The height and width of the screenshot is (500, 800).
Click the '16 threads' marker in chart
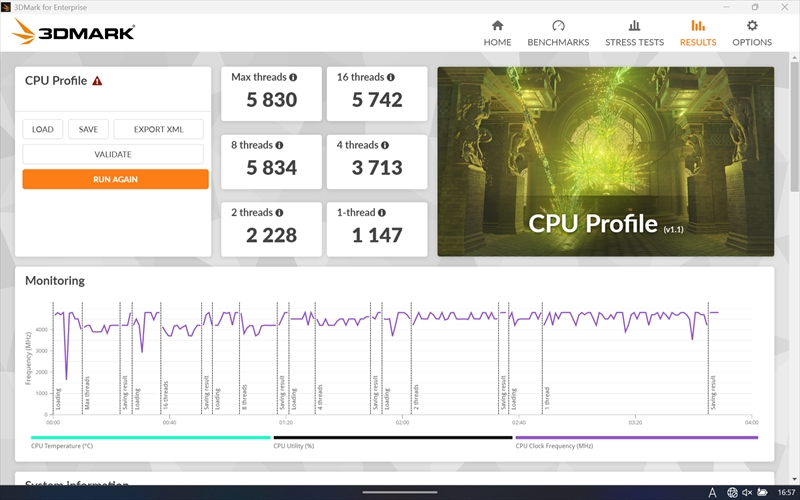click(x=165, y=394)
